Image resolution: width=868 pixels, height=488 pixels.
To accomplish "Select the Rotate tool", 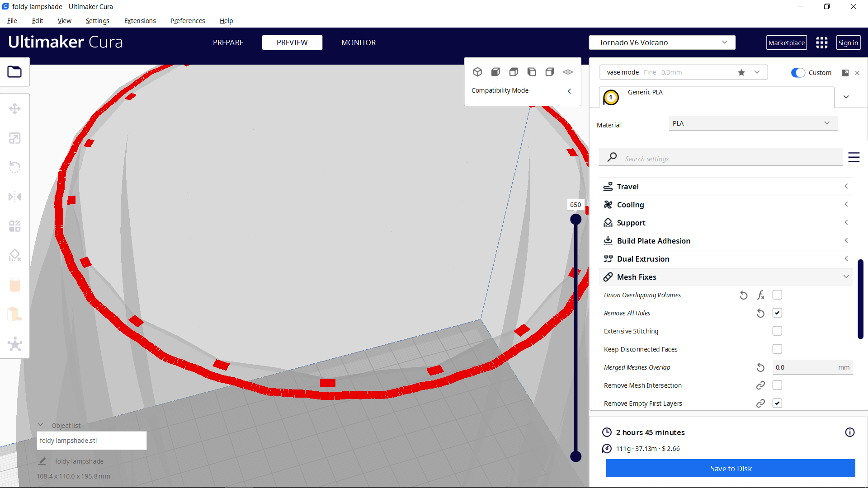I will pos(15,167).
